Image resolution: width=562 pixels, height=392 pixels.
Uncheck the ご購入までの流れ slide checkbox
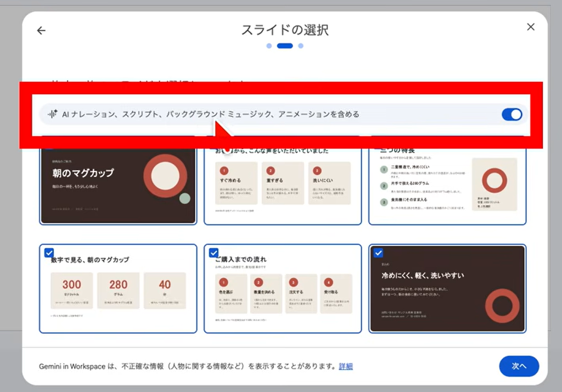coord(213,253)
